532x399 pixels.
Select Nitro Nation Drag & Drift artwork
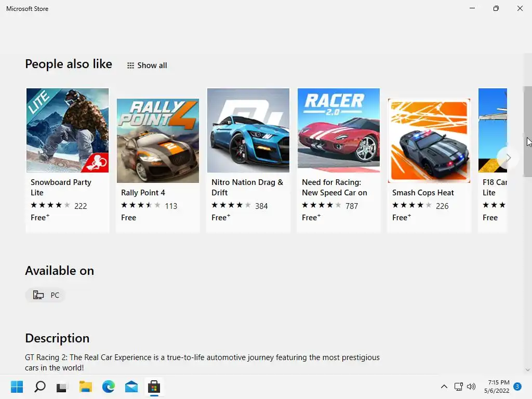pyautogui.click(x=248, y=130)
